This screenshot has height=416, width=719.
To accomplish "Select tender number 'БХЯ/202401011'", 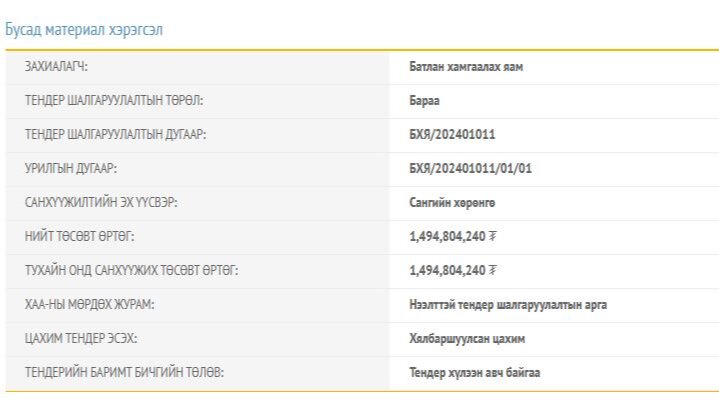I will point(452,134).
